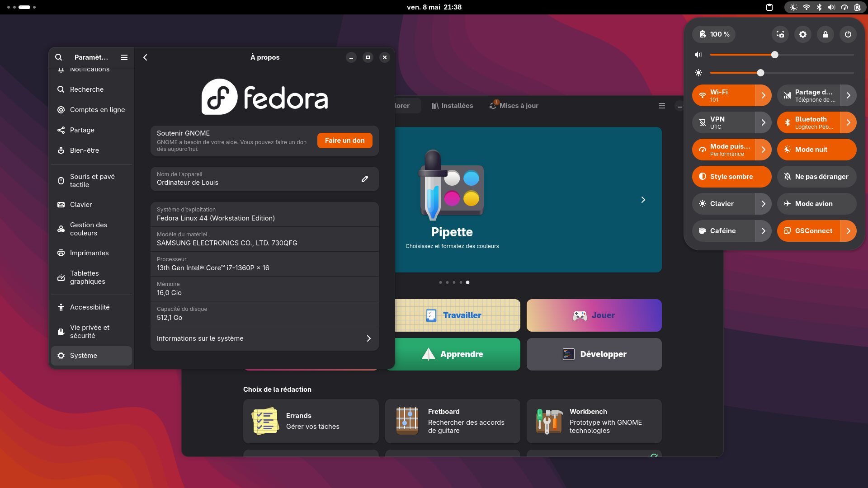Viewport: 868px width, 488px height.
Task: Expand the Partage de connexion submenu arrow
Action: pyautogui.click(x=848, y=95)
